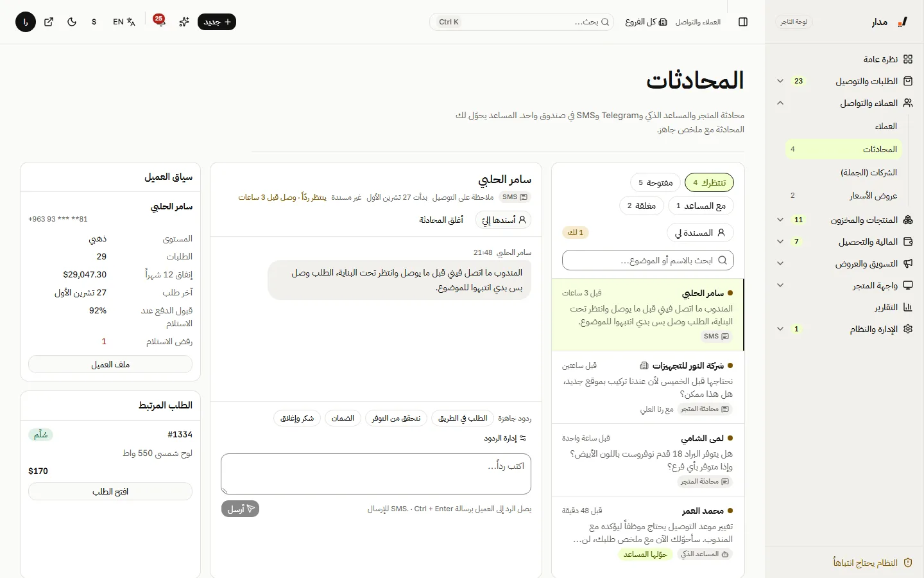The image size is (924, 578).
Task: Open storefront external link icon
Action: [x=49, y=22]
